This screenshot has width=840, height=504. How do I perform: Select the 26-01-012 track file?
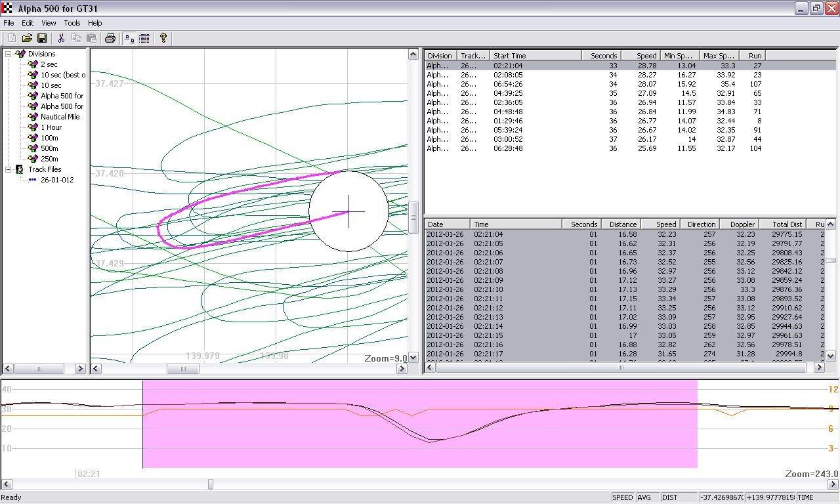(x=57, y=180)
